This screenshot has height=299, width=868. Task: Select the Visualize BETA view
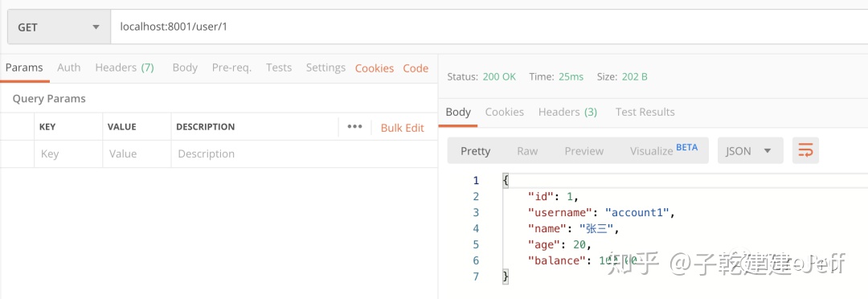[x=664, y=150]
